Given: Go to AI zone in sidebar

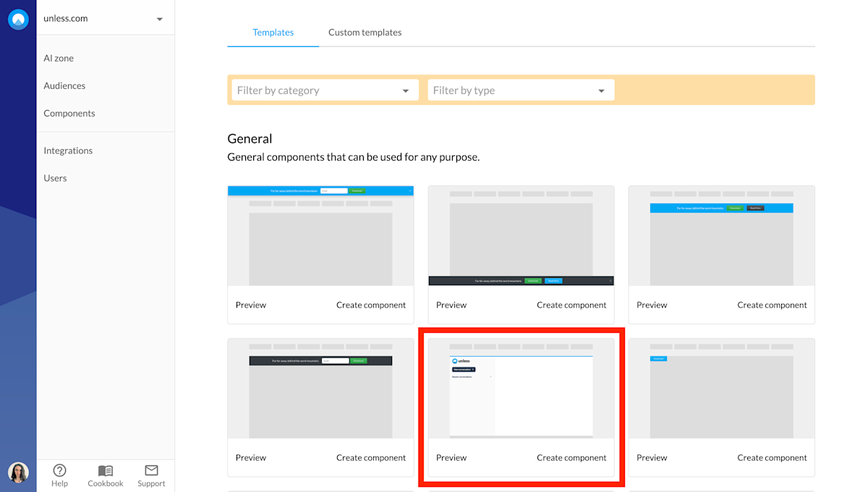Looking at the screenshot, I should point(59,58).
